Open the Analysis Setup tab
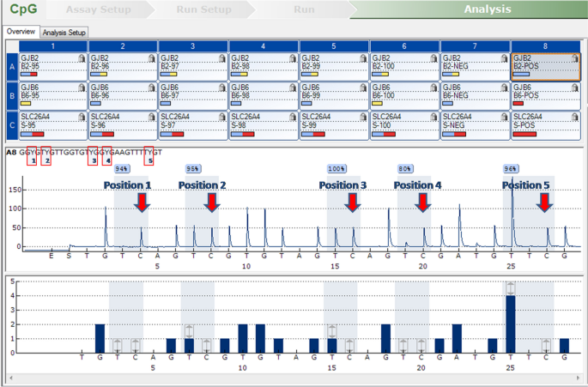The height and width of the screenshot is (387, 588). pyautogui.click(x=64, y=33)
